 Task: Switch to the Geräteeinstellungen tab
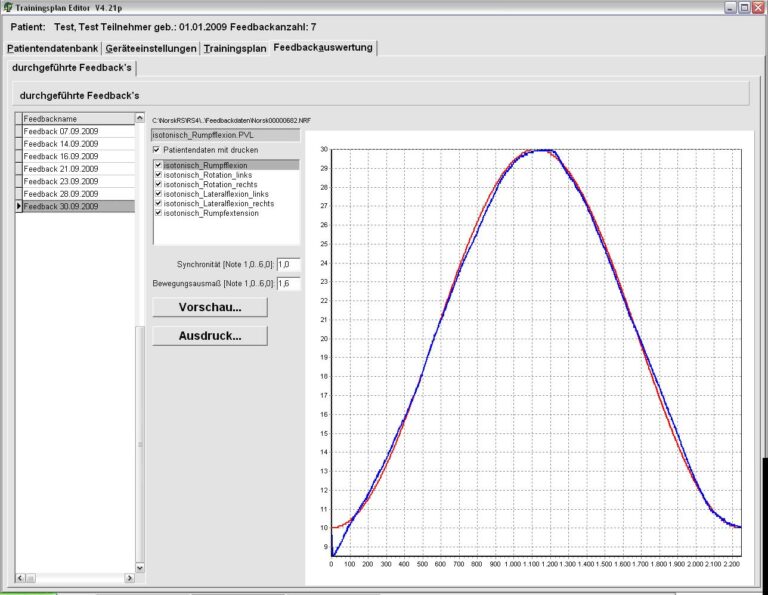150,48
